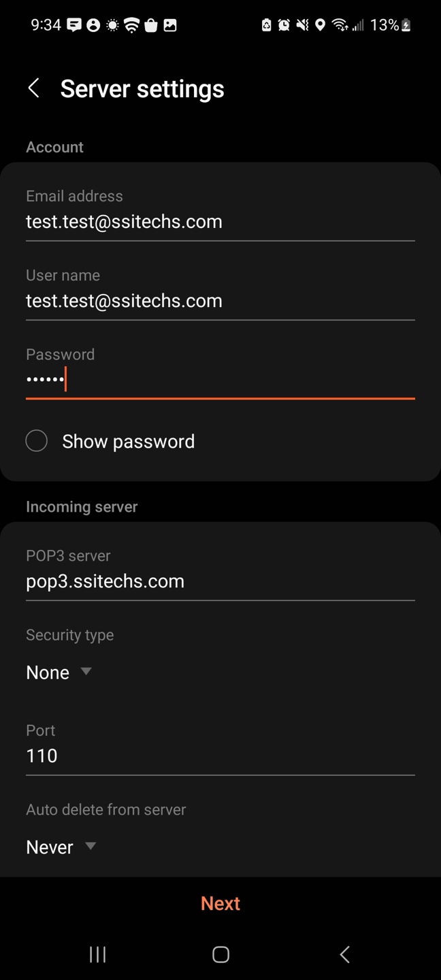Open the Security type dropdown
The width and height of the screenshot is (441, 980).
click(x=59, y=672)
